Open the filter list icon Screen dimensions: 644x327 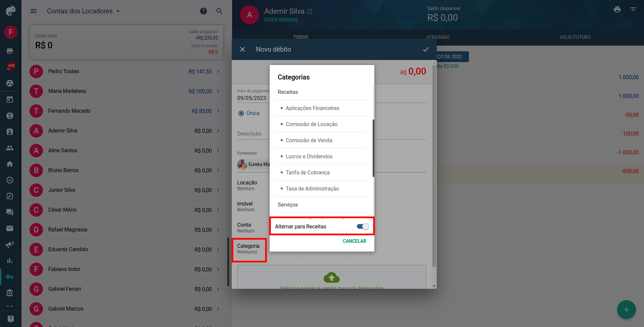(x=633, y=9)
